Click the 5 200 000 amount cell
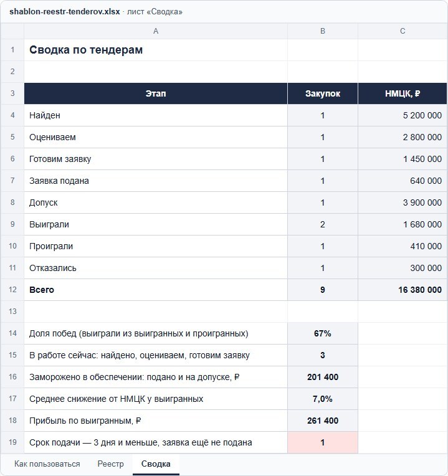This screenshot has width=448, height=476. 403,115
